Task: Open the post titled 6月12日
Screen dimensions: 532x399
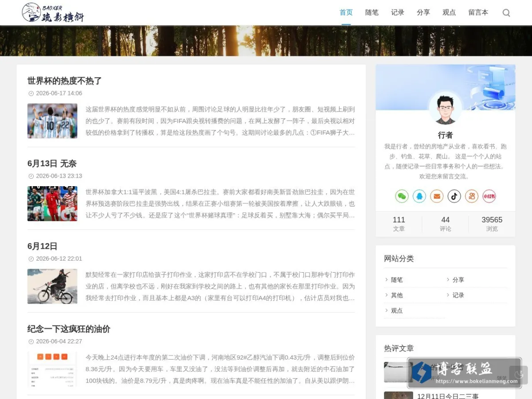Action: coord(43,246)
